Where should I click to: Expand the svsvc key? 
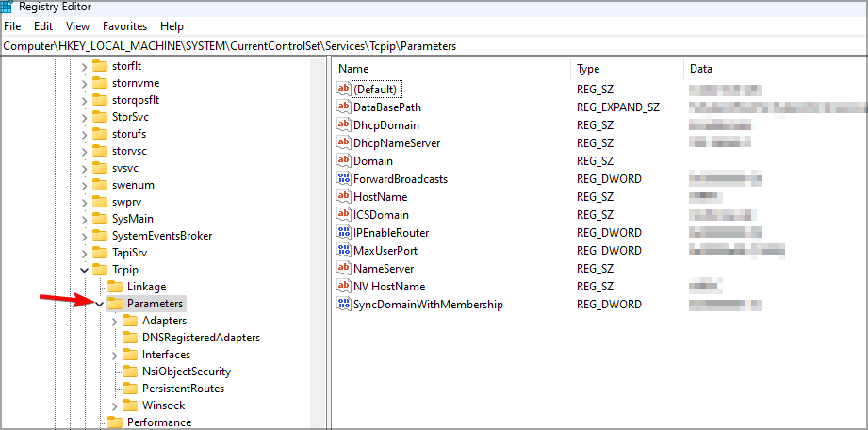[x=85, y=169]
